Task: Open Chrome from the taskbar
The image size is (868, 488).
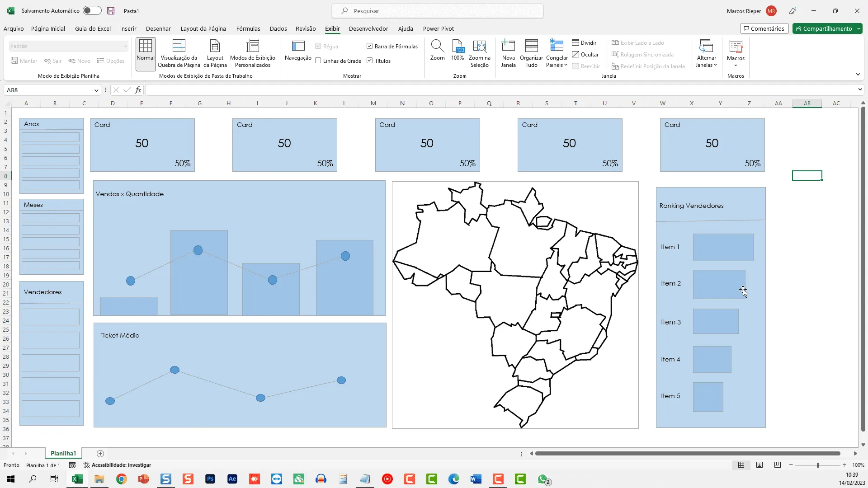Action: [x=122, y=479]
